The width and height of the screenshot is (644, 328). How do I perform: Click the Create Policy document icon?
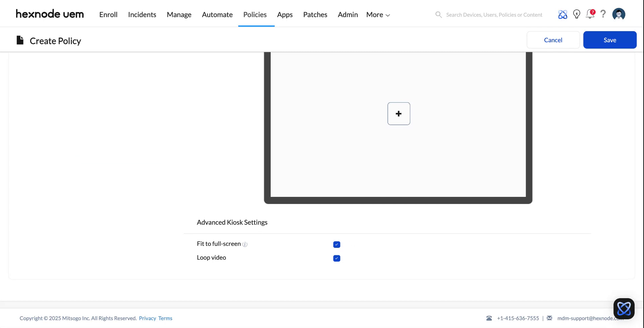coord(20,40)
